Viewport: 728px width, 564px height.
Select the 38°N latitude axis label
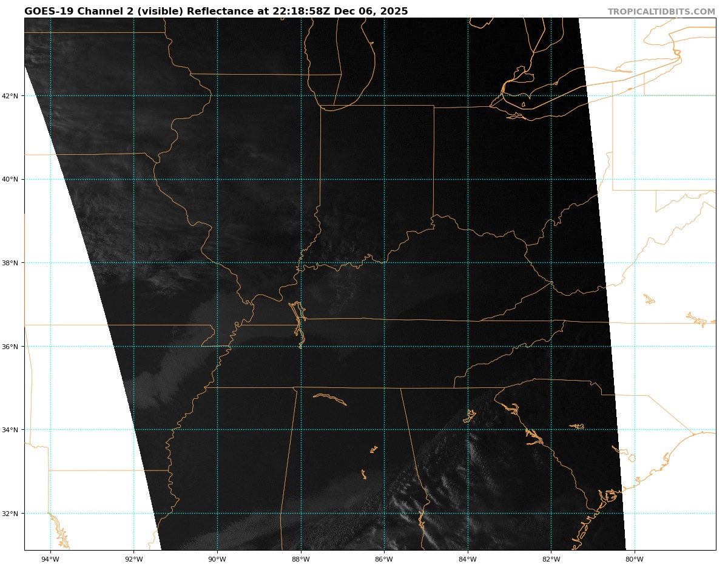[12, 263]
